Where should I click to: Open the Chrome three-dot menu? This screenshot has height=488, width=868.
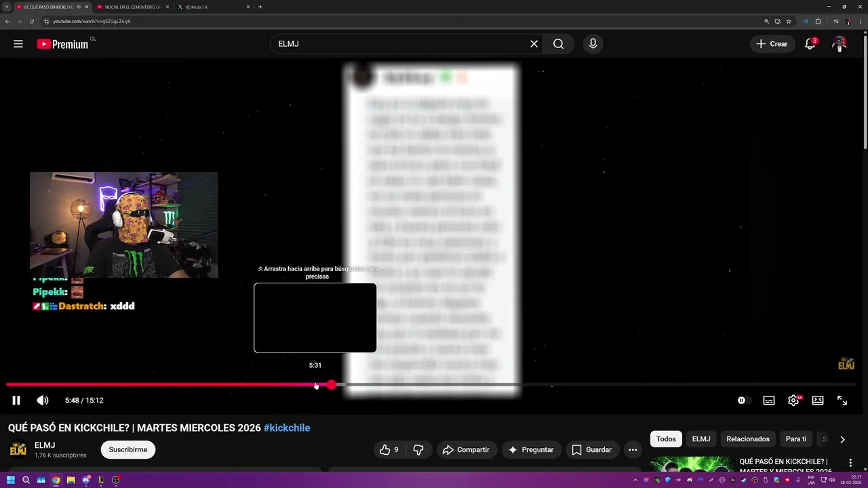click(x=861, y=21)
